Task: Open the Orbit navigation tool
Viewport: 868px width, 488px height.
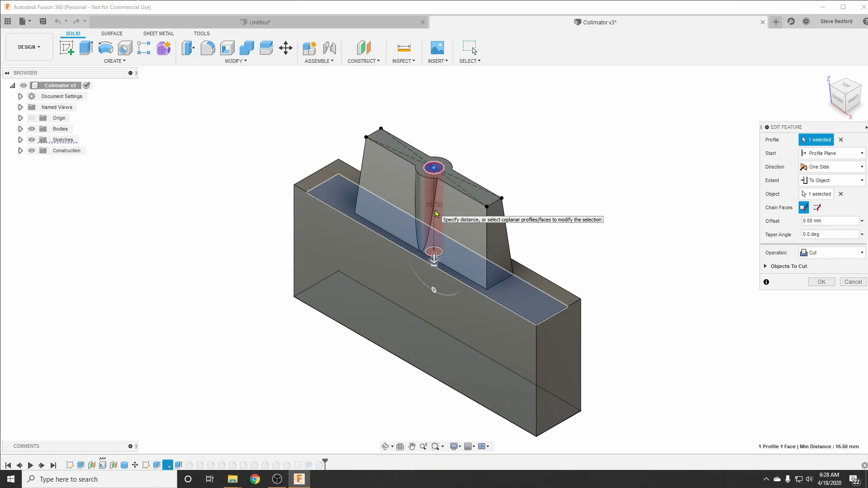Action: click(x=385, y=446)
